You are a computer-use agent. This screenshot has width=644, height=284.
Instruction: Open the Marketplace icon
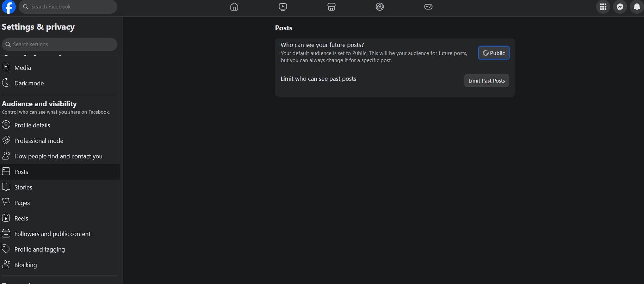(x=332, y=7)
